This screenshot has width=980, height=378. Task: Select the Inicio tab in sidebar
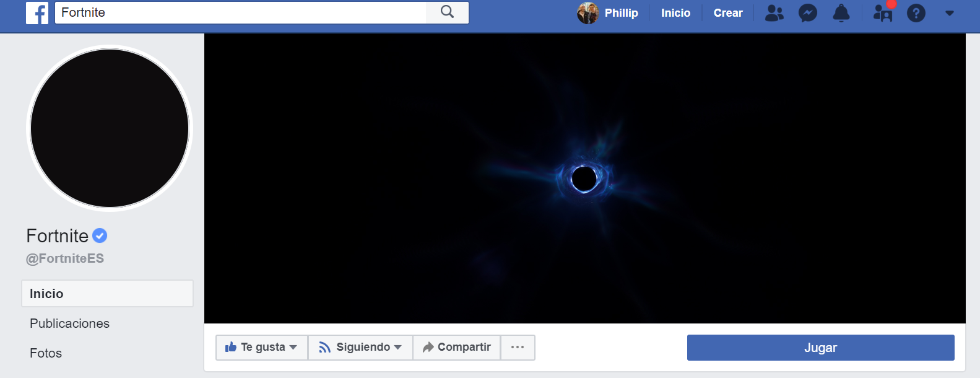(107, 294)
